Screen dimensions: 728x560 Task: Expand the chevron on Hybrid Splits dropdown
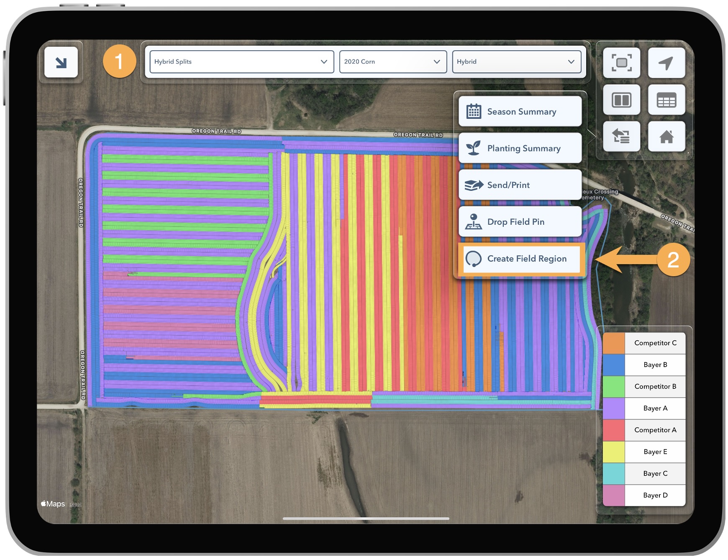(324, 62)
